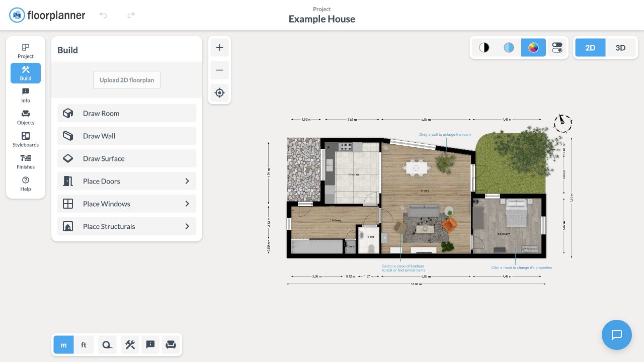Click the Draw Wall icon
644x362 pixels.
68,136
